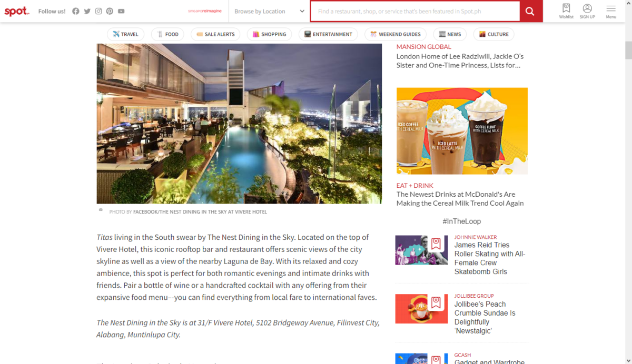The width and height of the screenshot is (632, 364).
Task: Save Jollibee Peach Crumble article bookmark icon
Action: pyautogui.click(x=436, y=302)
